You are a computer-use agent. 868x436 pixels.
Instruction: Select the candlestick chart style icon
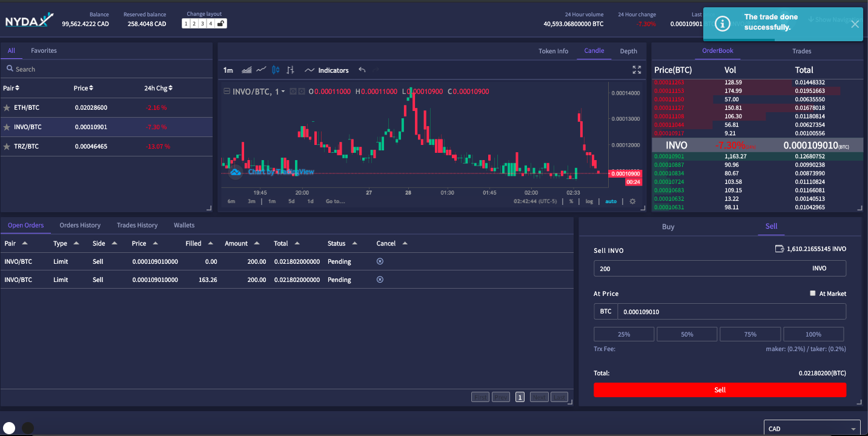point(276,70)
